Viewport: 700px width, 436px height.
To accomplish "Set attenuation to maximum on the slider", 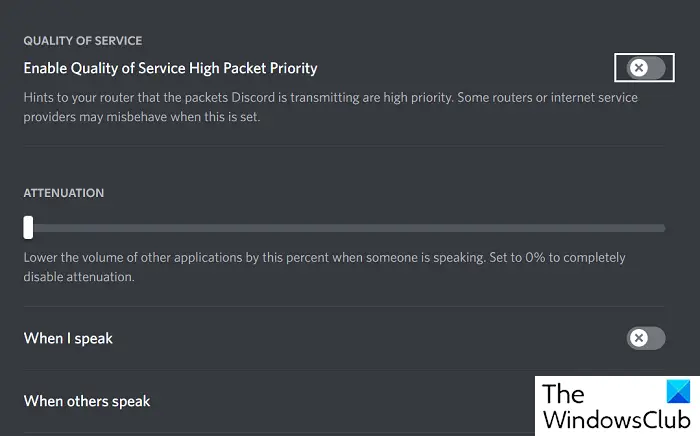I will click(x=663, y=228).
